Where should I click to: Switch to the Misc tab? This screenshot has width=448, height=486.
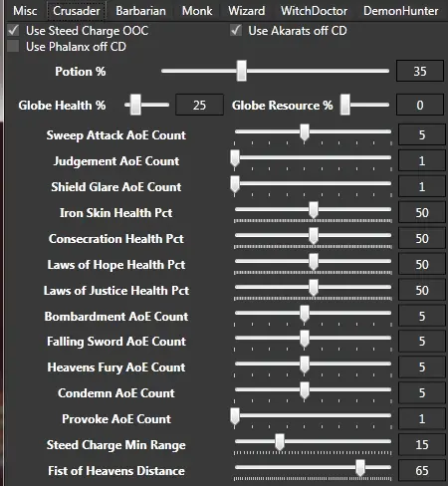tap(25, 11)
